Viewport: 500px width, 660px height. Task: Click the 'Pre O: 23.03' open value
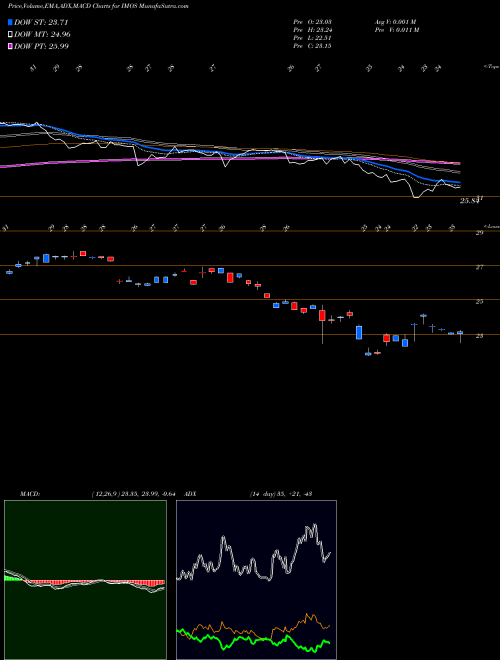pyautogui.click(x=312, y=22)
